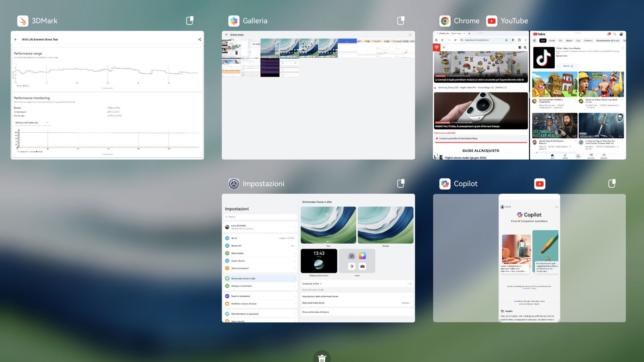Viewport: 644px width, 362px height.
Task: Tap the YouTube icon on the Copilot card header
Action: point(540,184)
